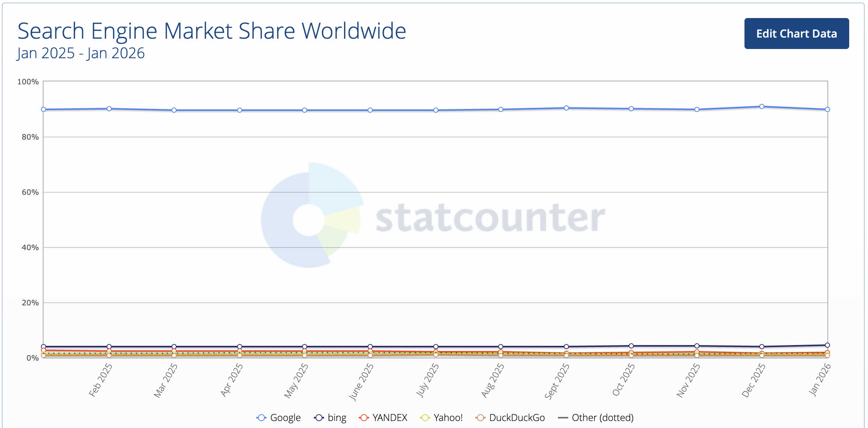Click the Google legend marker icon
This screenshot has width=868, height=428.
pyautogui.click(x=261, y=418)
